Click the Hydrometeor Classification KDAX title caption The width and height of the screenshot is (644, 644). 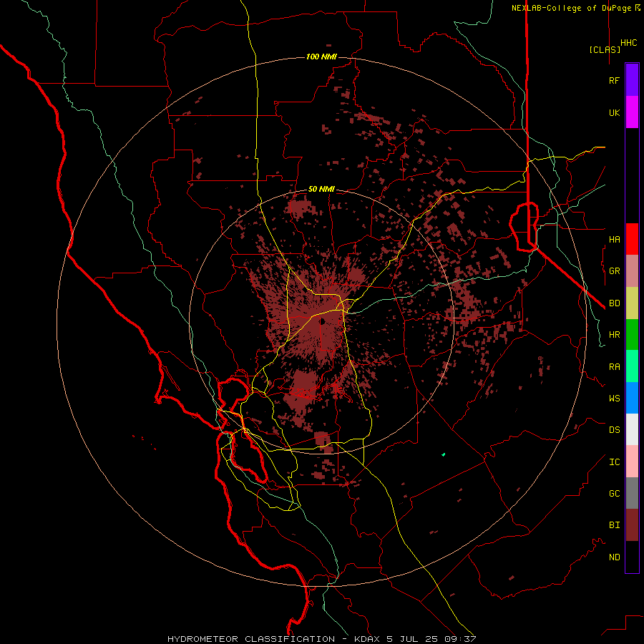(x=321, y=639)
